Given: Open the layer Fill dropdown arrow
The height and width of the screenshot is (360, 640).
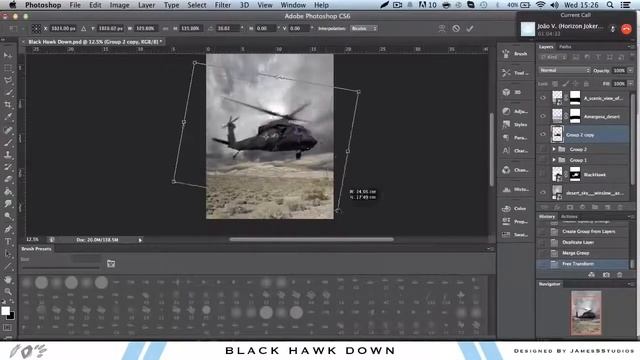Looking at the screenshot, I should point(630,83).
